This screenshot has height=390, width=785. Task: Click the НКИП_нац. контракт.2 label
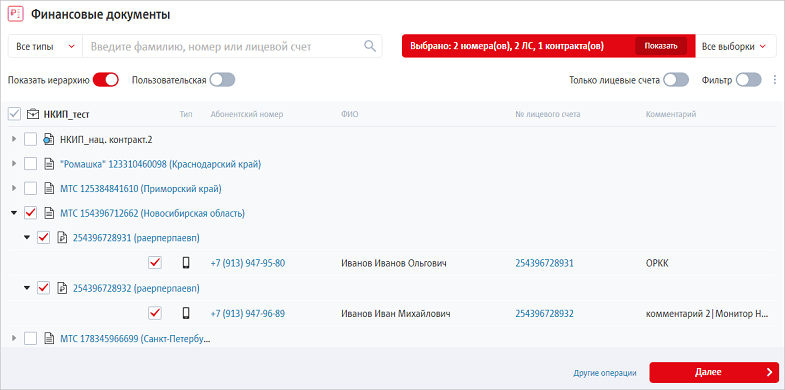coord(106,139)
